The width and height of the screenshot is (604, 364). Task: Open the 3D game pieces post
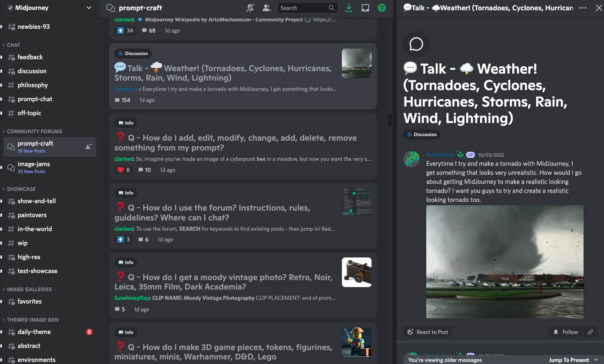point(243,343)
